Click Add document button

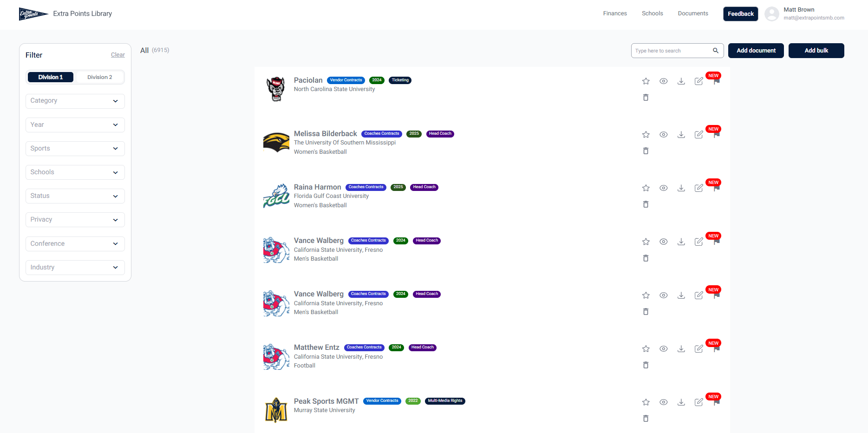point(756,51)
